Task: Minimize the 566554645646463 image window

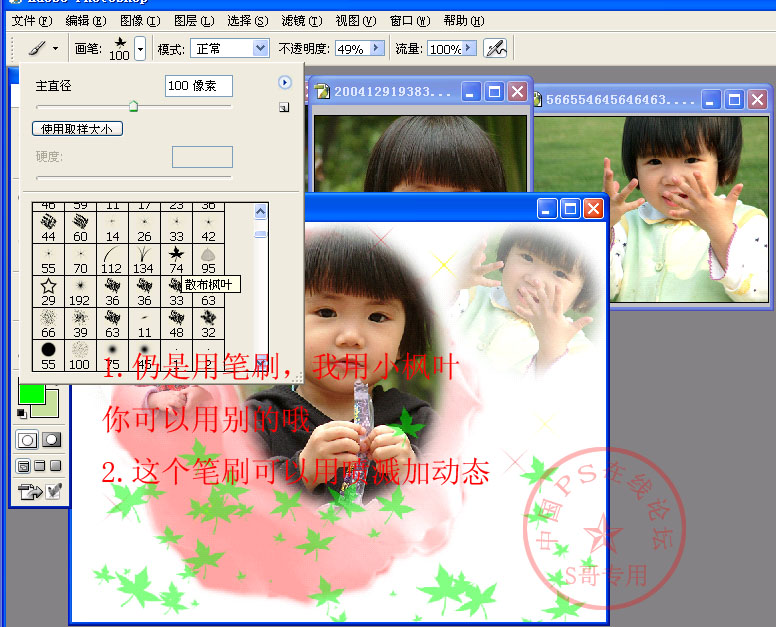Action: [x=711, y=100]
